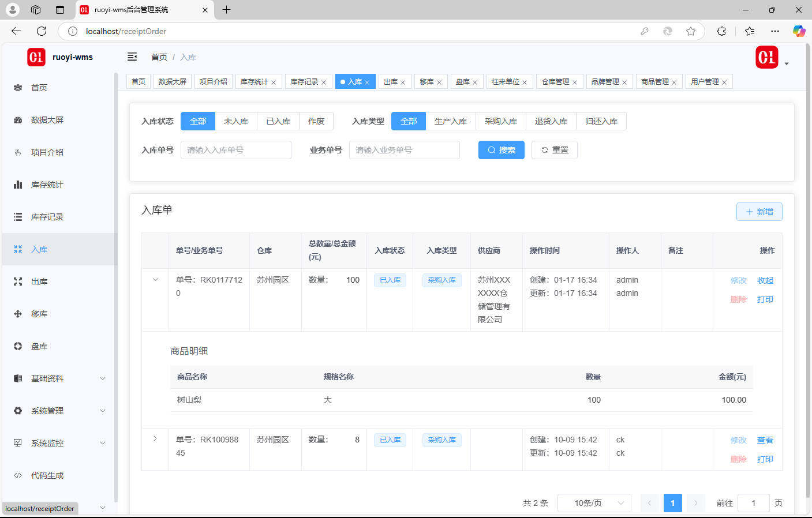This screenshot has width=812, height=518.
Task: Click the 新增 button
Action: tap(759, 212)
